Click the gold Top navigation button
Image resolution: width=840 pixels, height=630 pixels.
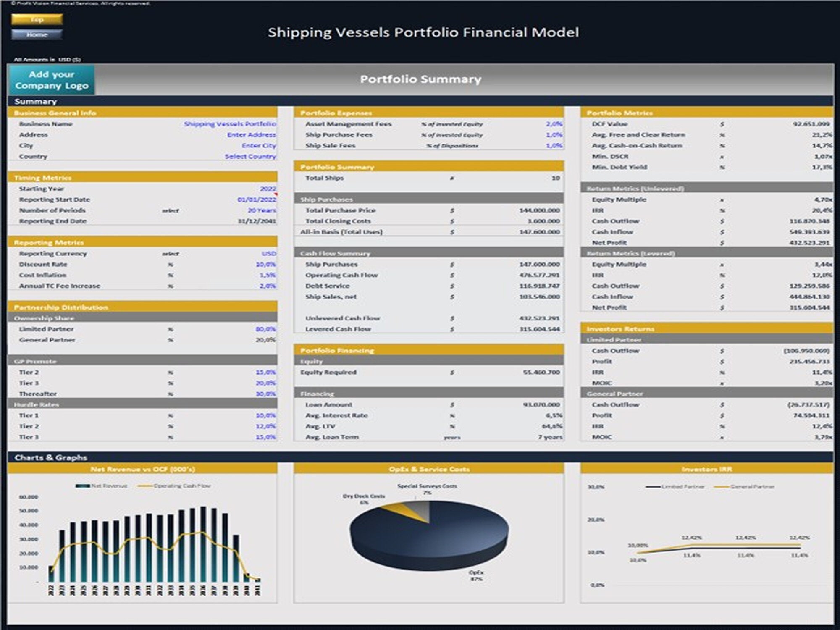(37, 19)
